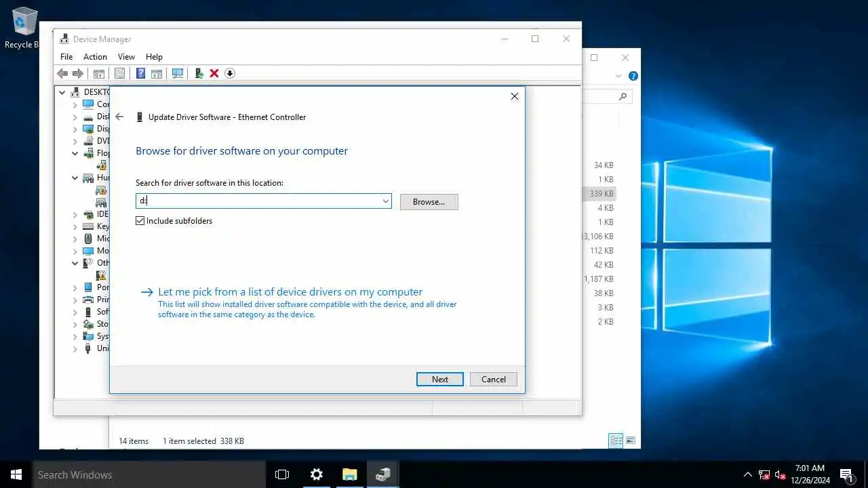Screen dimensions: 868x488
Task: Click the File Explorer search magnifier icon
Action: coord(623,97)
